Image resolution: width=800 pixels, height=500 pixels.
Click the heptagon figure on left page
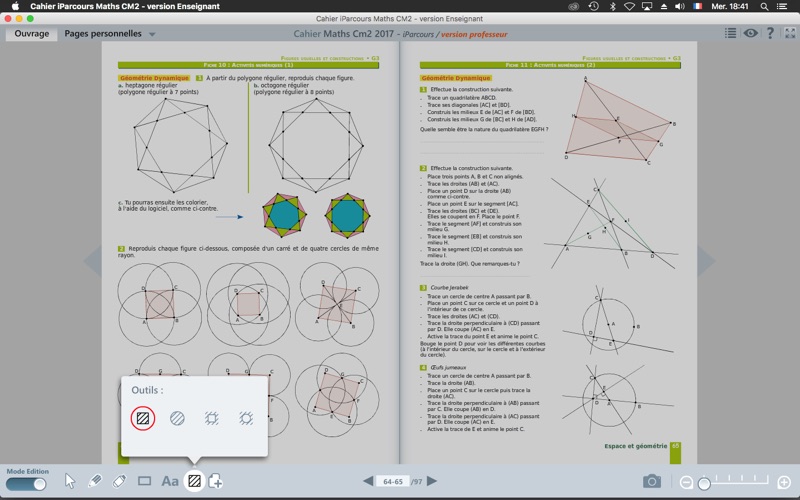pyautogui.click(x=180, y=145)
